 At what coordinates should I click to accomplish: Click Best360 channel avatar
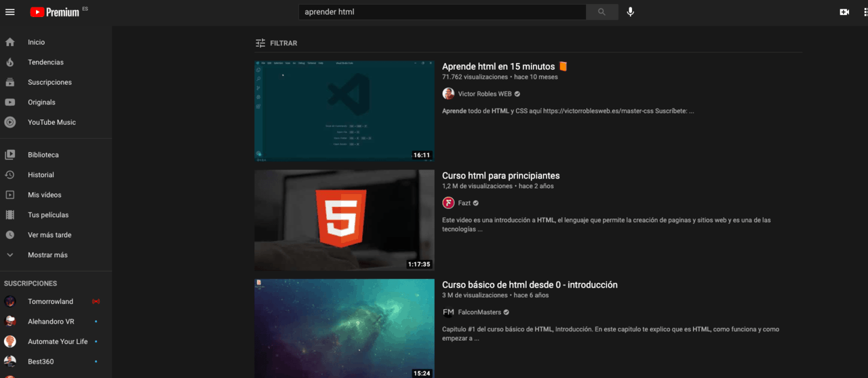click(x=10, y=362)
